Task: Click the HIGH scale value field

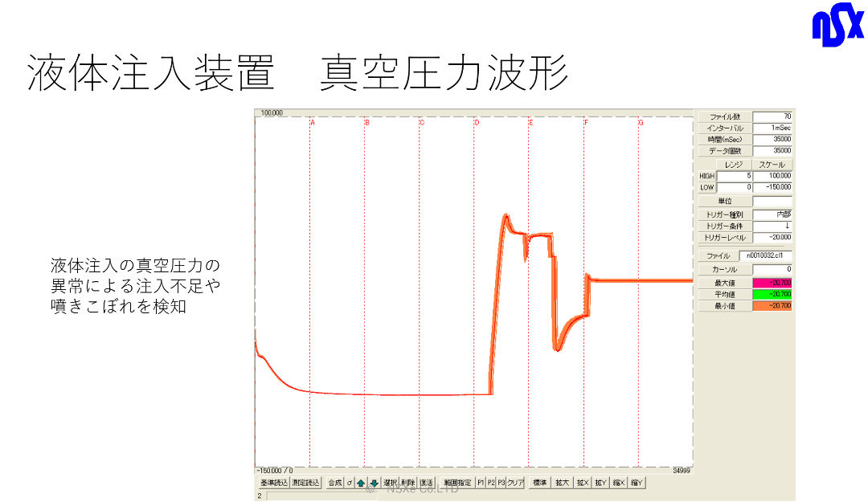Action: [772, 176]
